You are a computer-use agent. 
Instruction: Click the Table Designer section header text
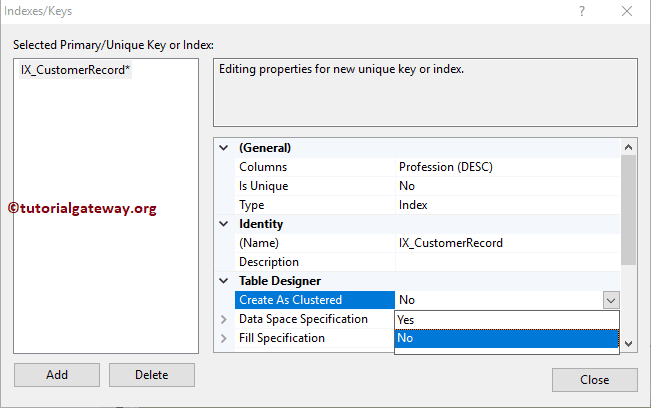280,281
